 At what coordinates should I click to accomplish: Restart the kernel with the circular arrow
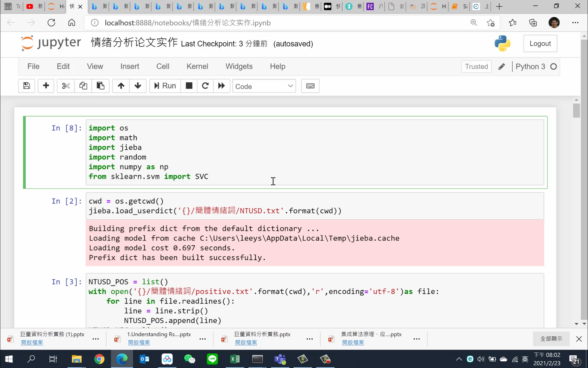(x=205, y=86)
